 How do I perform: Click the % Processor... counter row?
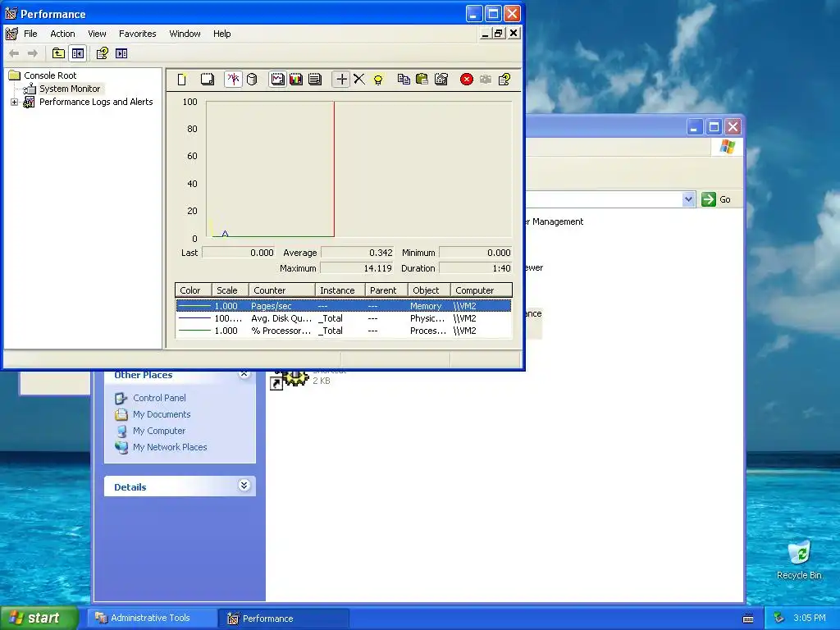click(x=344, y=331)
